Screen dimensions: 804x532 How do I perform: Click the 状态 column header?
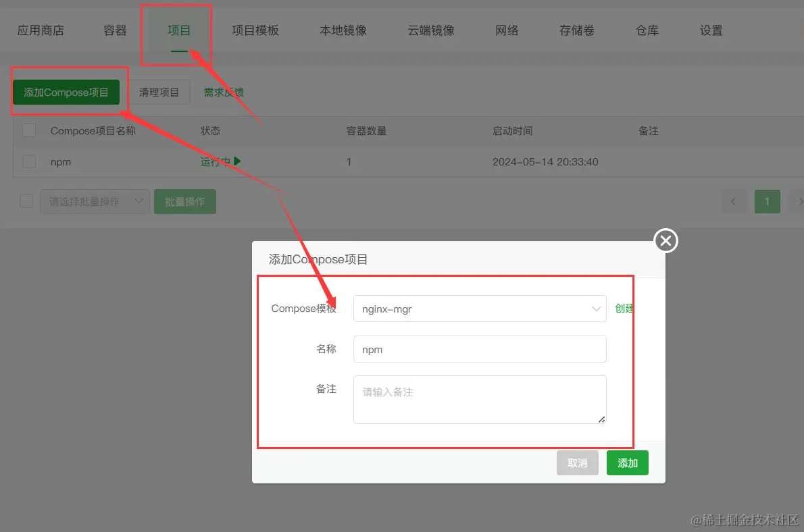210,131
